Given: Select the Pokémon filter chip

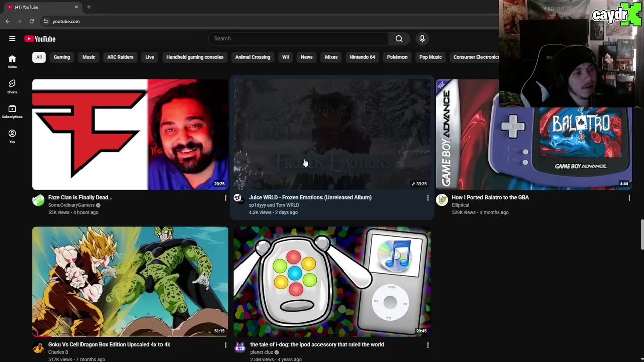Looking at the screenshot, I should 397,57.
